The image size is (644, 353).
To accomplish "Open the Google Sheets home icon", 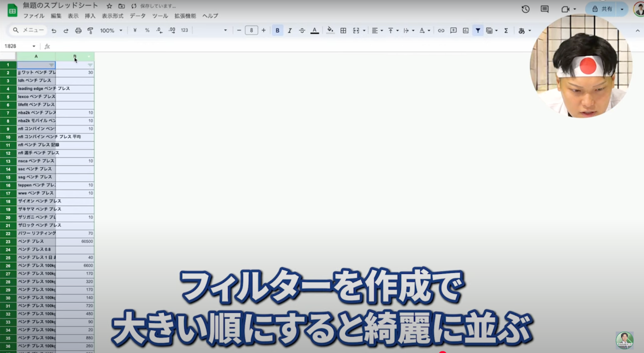I will (12, 10).
